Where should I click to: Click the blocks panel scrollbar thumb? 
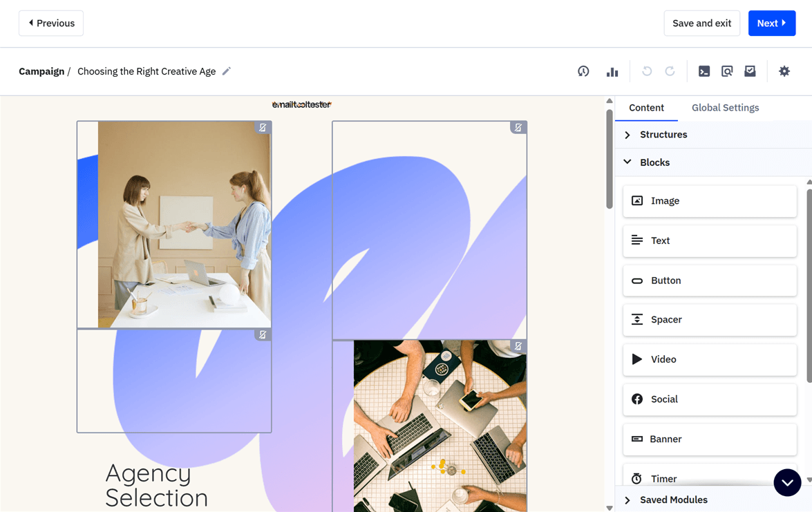click(x=809, y=286)
